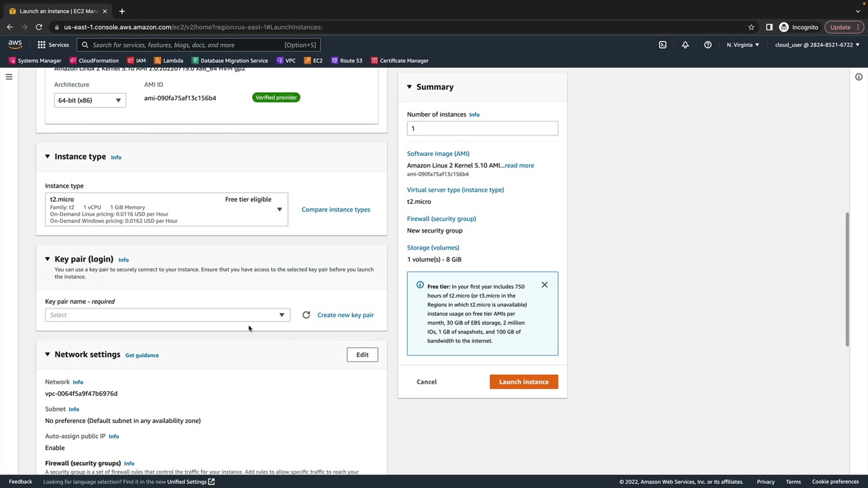Collapse the Key pair (login) section
This screenshot has width=868, height=488.
tap(47, 259)
